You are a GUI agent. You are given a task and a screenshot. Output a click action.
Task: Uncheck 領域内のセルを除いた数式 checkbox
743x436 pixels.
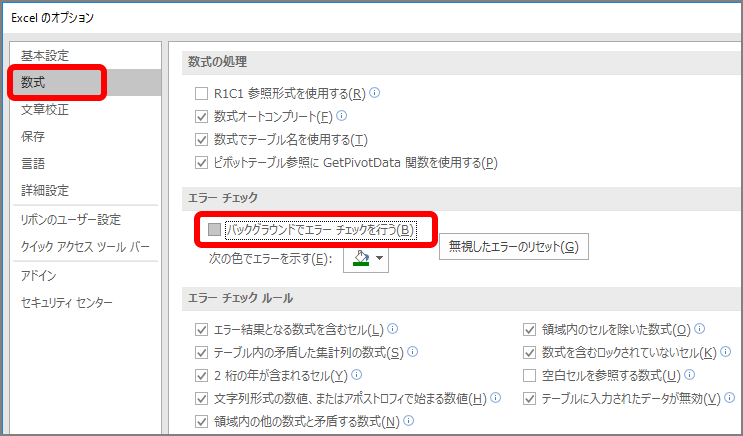coord(529,329)
